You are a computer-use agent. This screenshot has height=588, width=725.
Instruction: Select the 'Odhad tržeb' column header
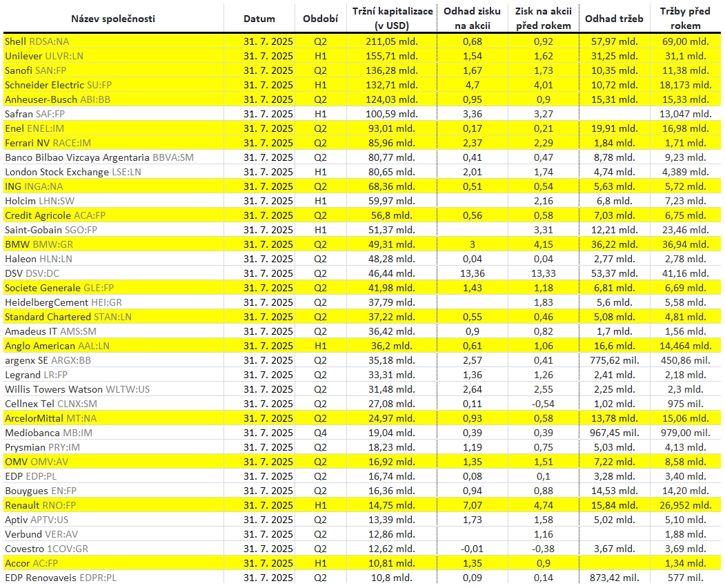tap(614, 19)
